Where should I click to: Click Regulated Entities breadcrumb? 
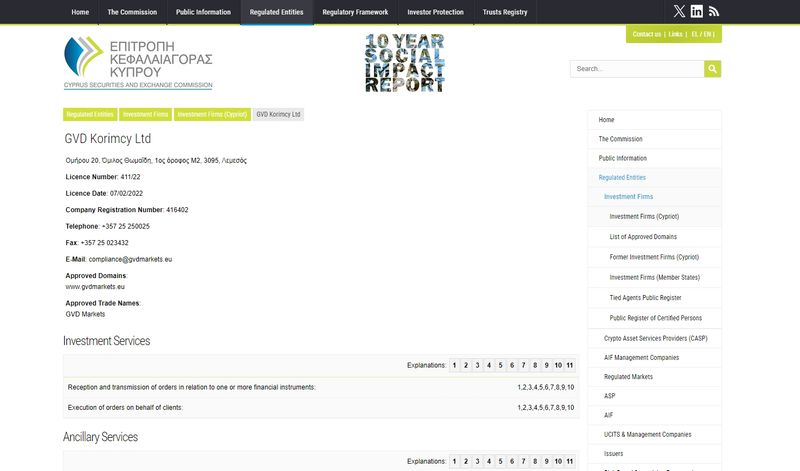(90, 114)
